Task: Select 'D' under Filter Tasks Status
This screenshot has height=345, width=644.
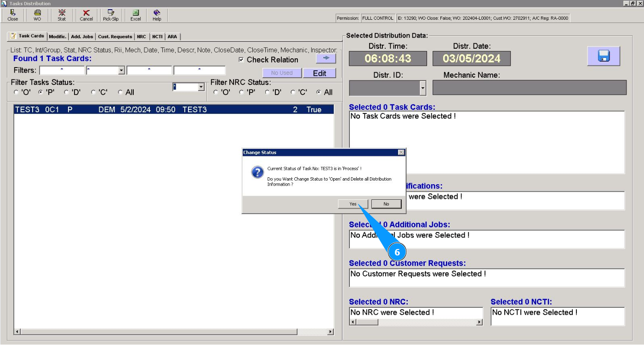Action: coord(66,92)
